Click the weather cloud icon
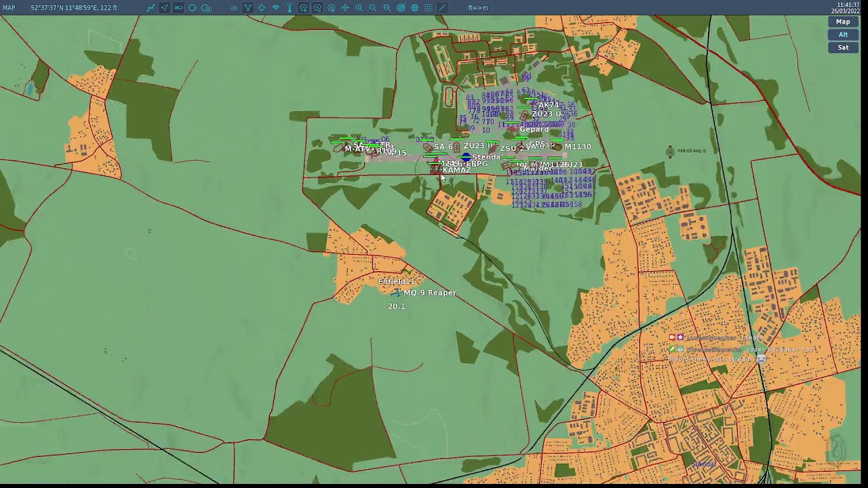This screenshot has height=488, width=868. point(234,8)
